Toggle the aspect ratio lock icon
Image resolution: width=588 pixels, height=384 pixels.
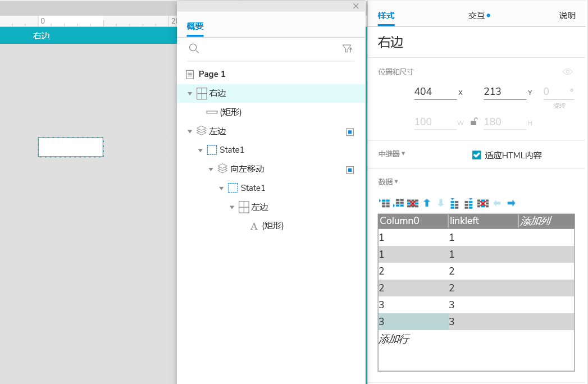pyautogui.click(x=473, y=121)
